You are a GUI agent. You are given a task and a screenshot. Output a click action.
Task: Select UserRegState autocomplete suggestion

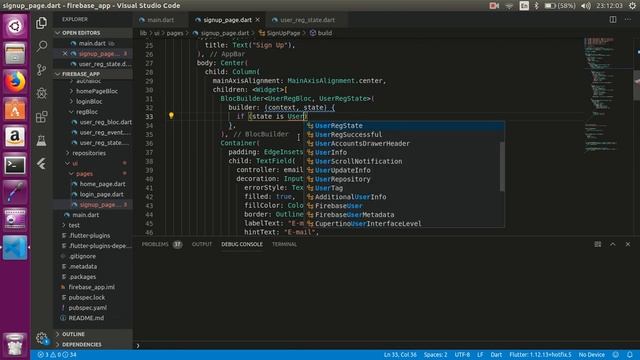tap(404, 126)
